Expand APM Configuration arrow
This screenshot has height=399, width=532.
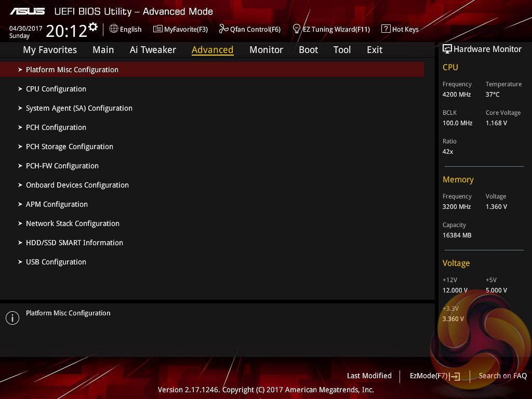tap(20, 204)
